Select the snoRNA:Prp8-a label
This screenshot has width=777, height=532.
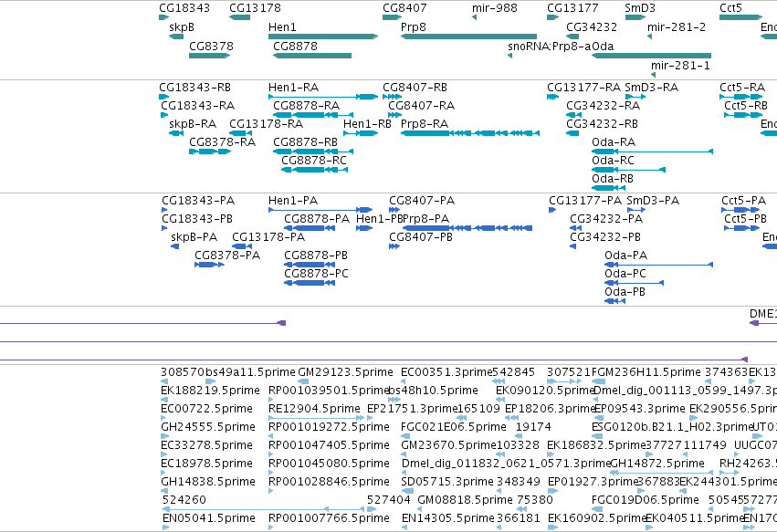tap(550, 46)
